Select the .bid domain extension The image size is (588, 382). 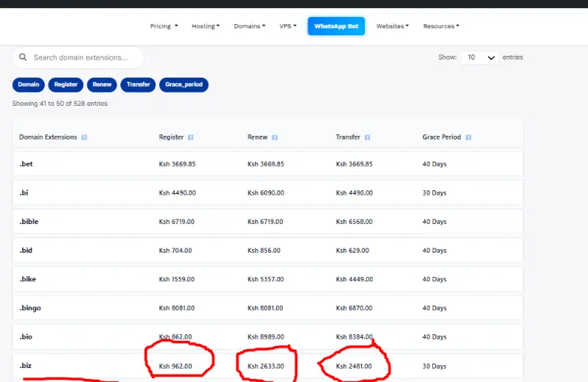point(26,251)
